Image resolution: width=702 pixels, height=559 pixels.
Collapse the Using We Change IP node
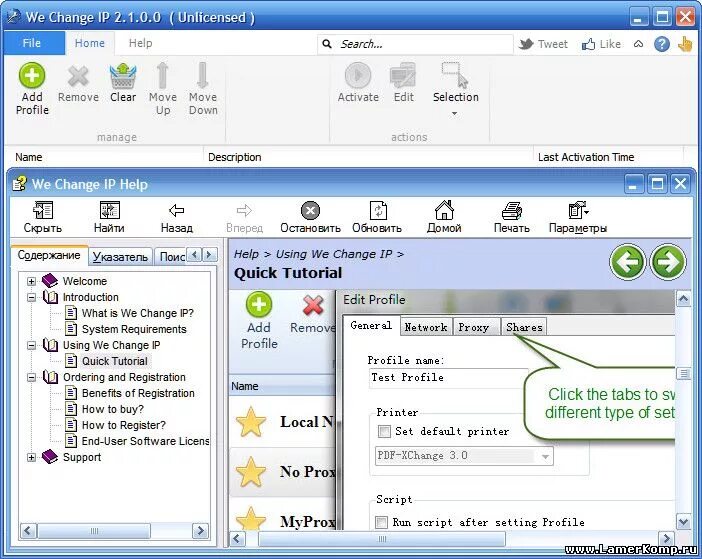click(31, 345)
